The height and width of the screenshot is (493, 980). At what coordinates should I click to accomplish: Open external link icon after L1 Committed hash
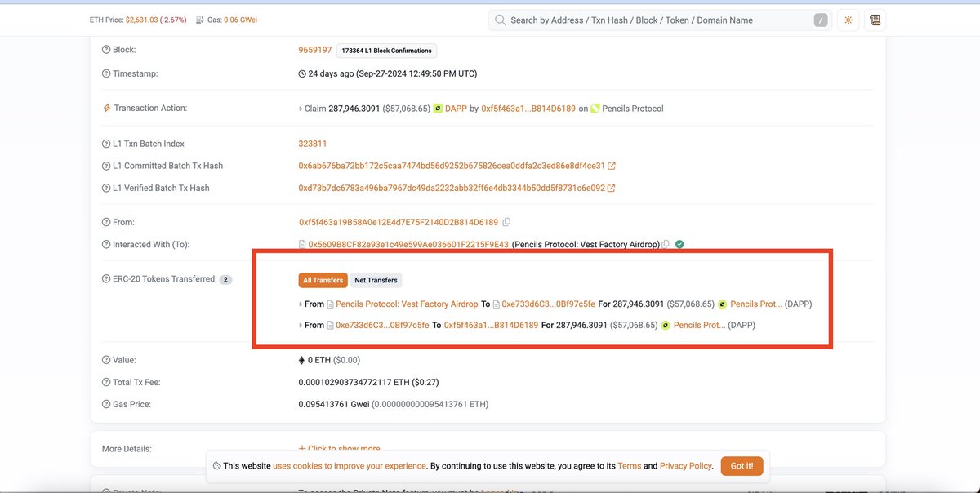(x=612, y=166)
